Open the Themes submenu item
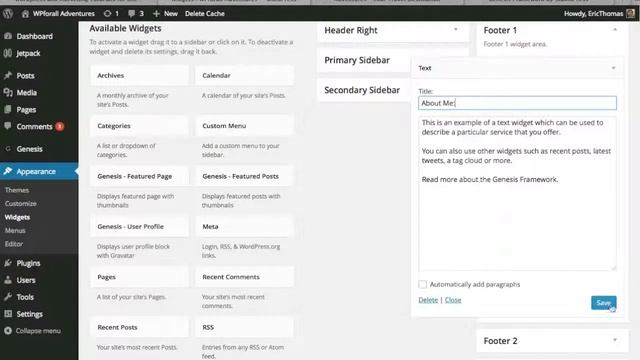This screenshot has width=640, height=360. pyautogui.click(x=17, y=190)
